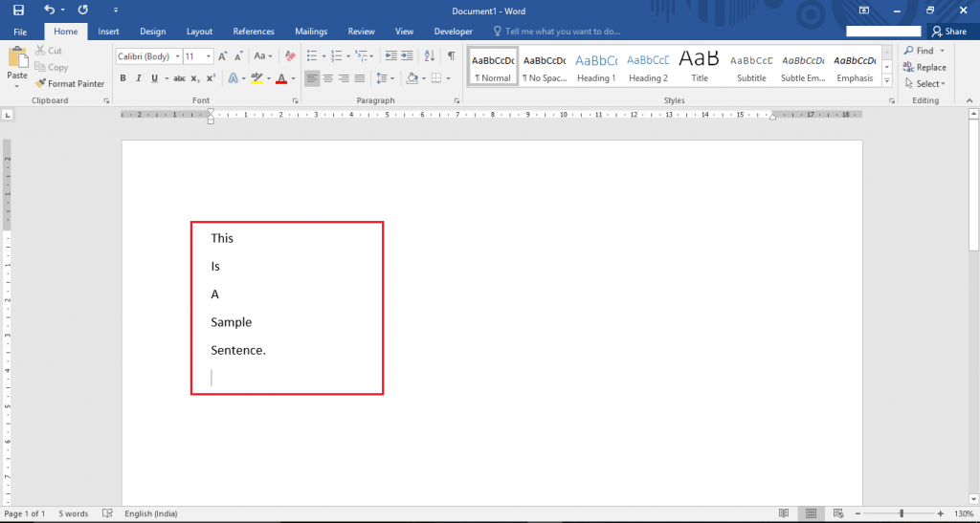Toggle Strikethrough formatting

[179, 78]
